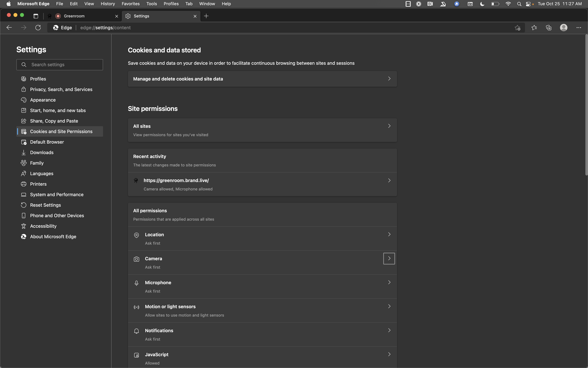Go back to previous page

(9, 27)
